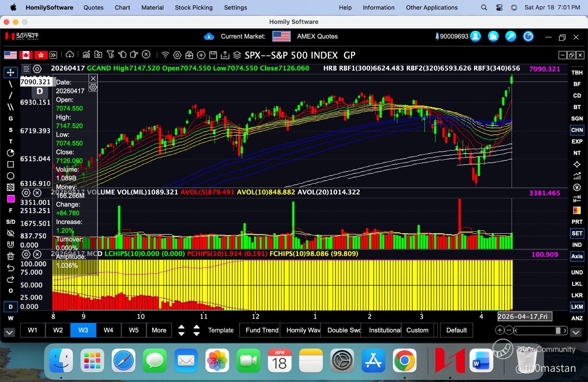The image size is (588, 382).
Task: Click the magnet snap tool icon
Action: tap(11, 245)
